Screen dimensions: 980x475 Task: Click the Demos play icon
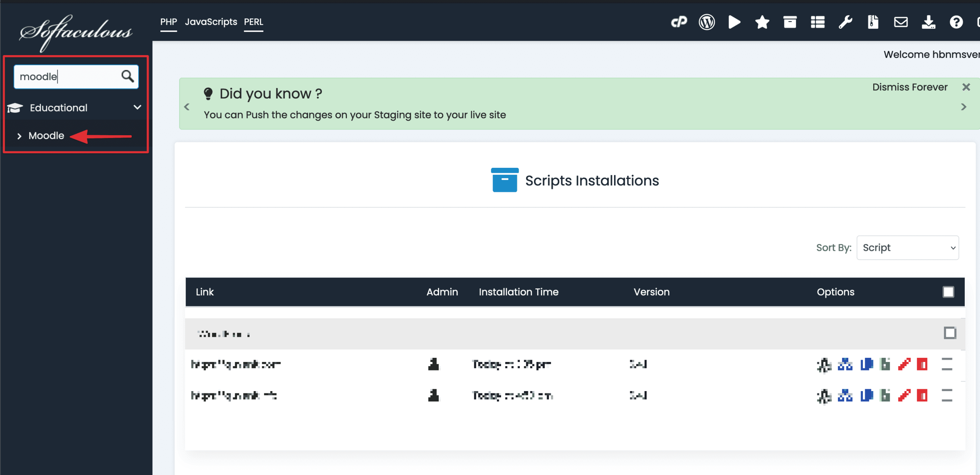coord(734,22)
